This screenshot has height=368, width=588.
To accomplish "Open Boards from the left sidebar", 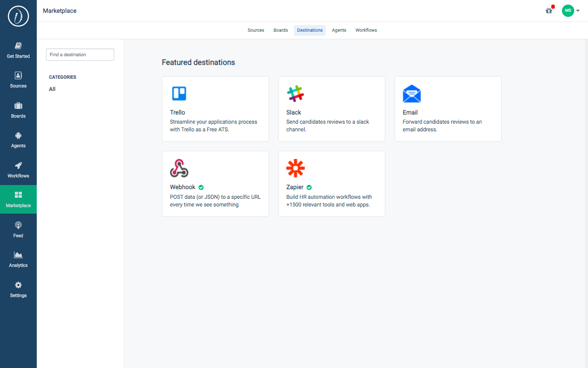I will click(18, 110).
